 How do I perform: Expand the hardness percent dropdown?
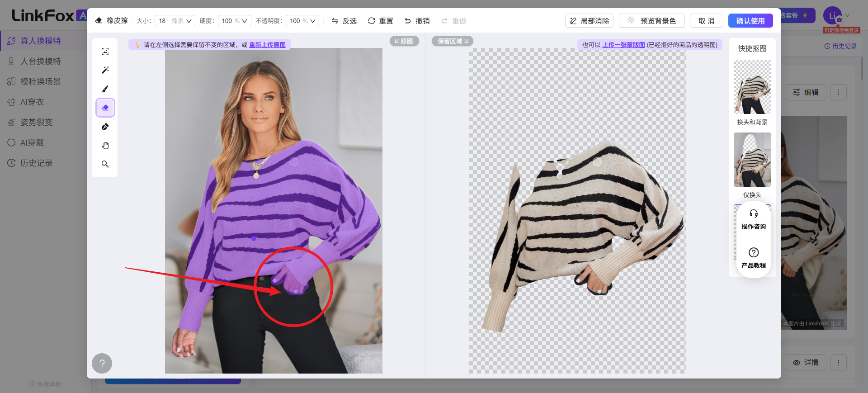pos(235,21)
